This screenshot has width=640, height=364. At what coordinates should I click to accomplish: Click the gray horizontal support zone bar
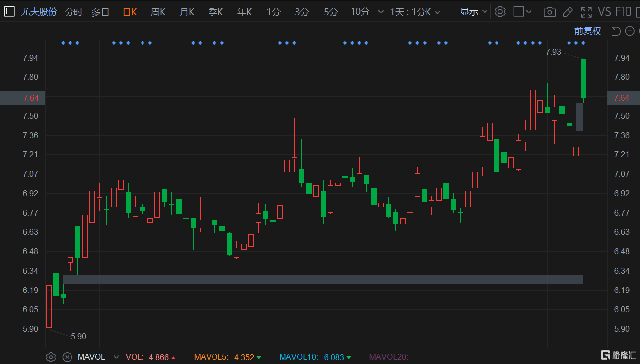[x=323, y=279]
